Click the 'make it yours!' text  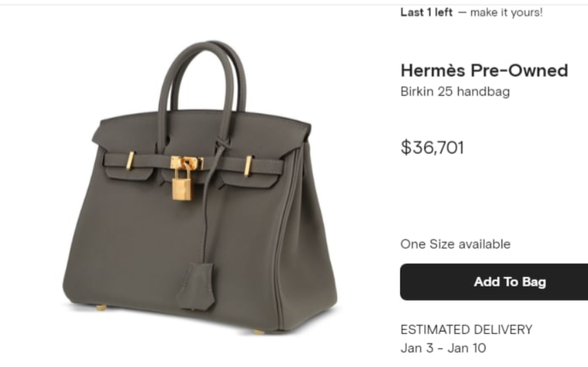click(x=506, y=12)
